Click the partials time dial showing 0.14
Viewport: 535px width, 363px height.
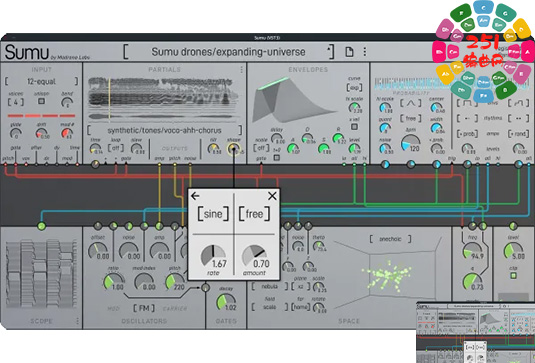pos(95,148)
